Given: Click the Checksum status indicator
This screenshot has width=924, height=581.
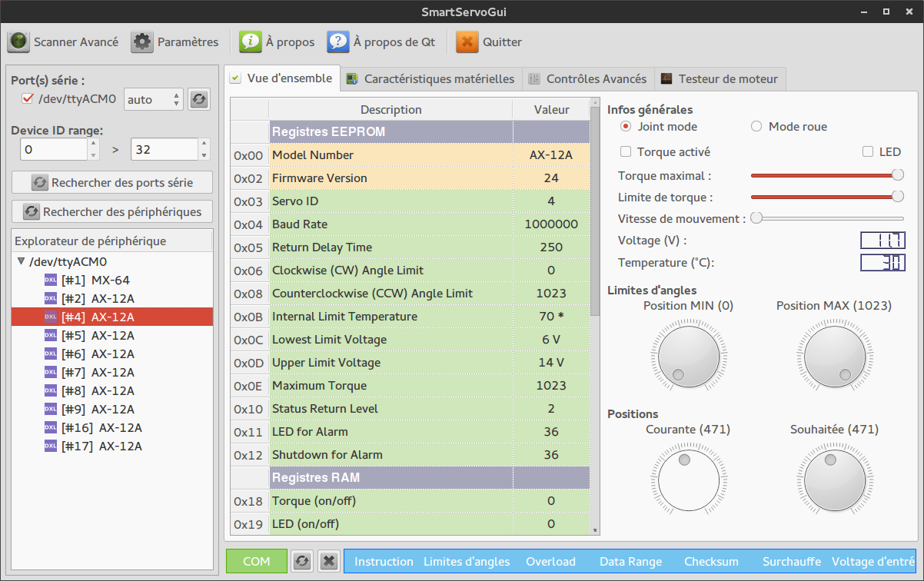Looking at the screenshot, I should [711, 561].
